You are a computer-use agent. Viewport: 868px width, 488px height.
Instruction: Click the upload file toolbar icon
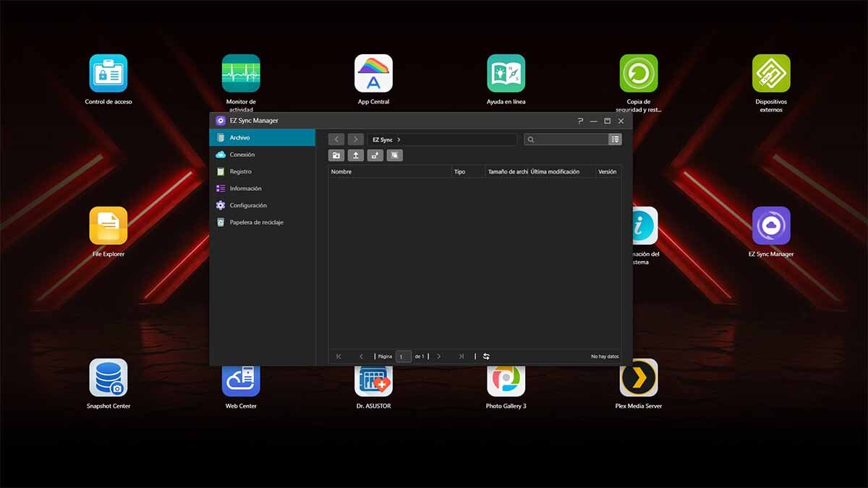(356, 155)
